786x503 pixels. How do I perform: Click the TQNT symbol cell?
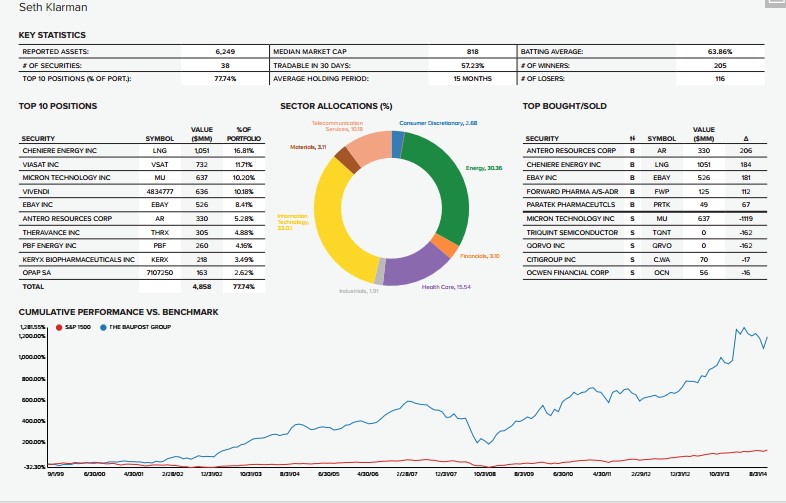(x=662, y=233)
